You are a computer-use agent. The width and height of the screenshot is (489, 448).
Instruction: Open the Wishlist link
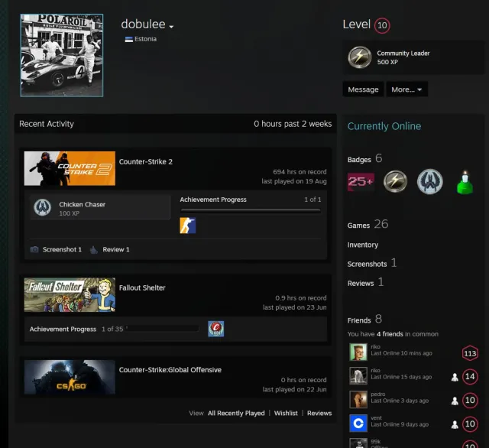[286, 413]
